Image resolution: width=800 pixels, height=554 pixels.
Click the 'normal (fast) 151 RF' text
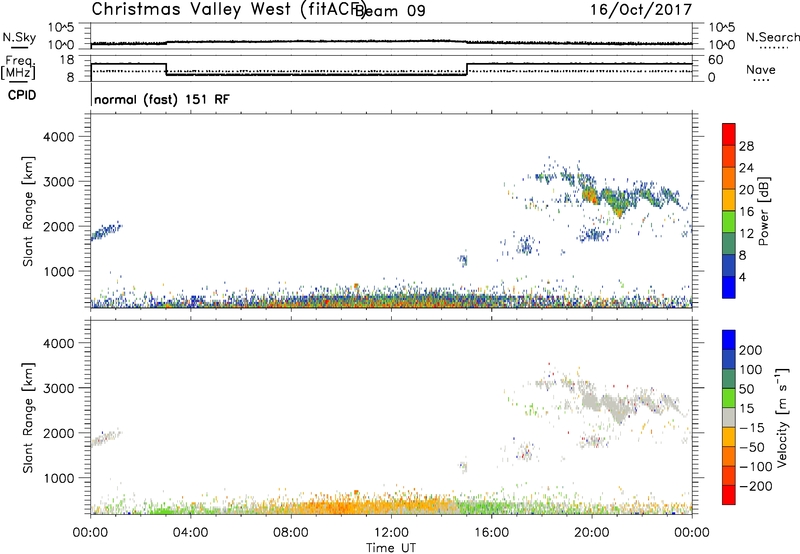pyautogui.click(x=162, y=99)
